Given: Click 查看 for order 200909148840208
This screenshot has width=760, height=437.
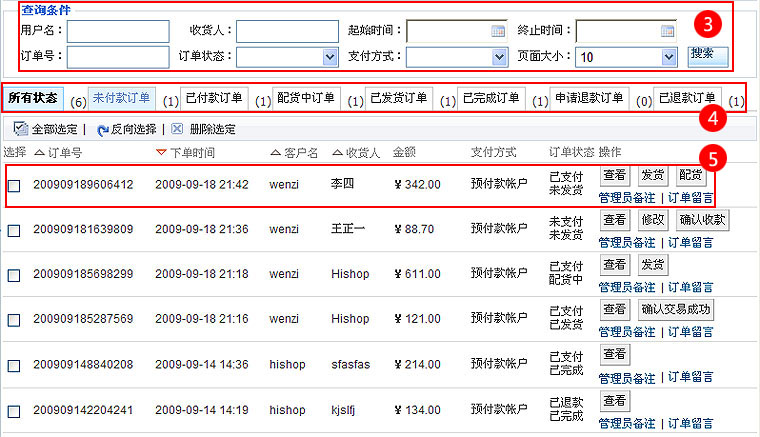Looking at the screenshot, I should [615, 355].
